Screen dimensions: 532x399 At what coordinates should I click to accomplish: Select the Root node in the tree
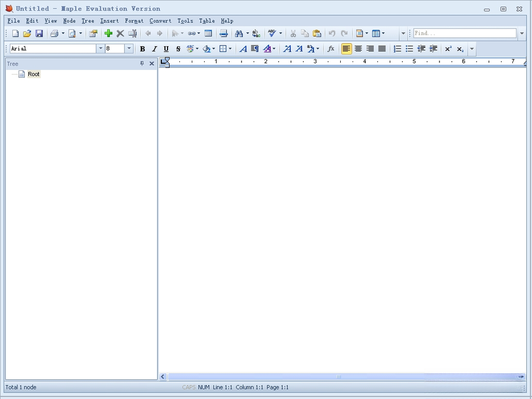34,74
